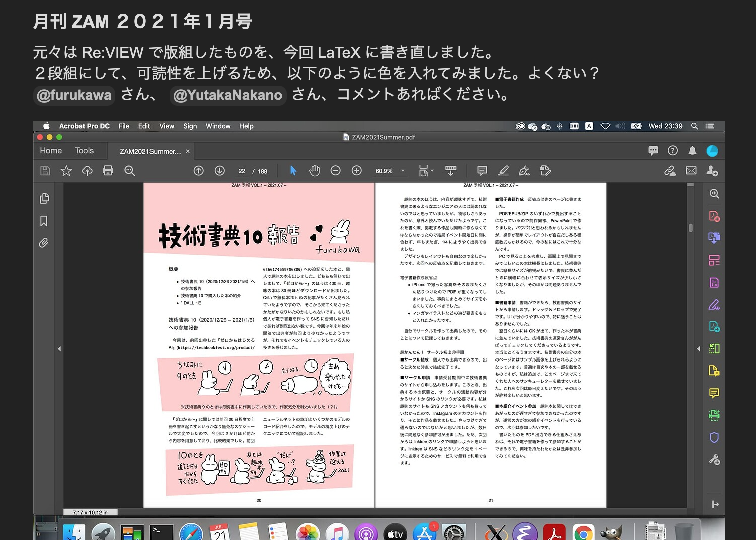Viewport: 756px width, 540px height.
Task: Open the Sign document pen tool
Action: (524, 171)
